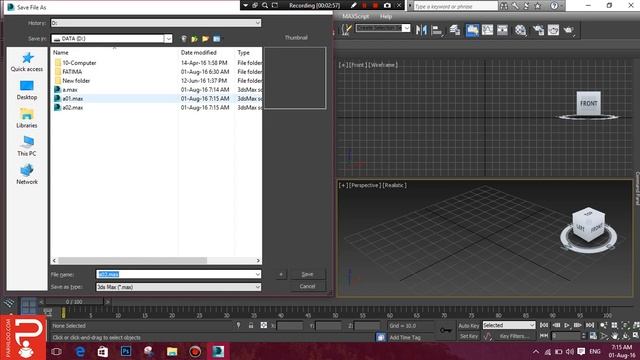Open the Realistic shading viewport menu
Screen dimensions: 640x360
(394, 185)
